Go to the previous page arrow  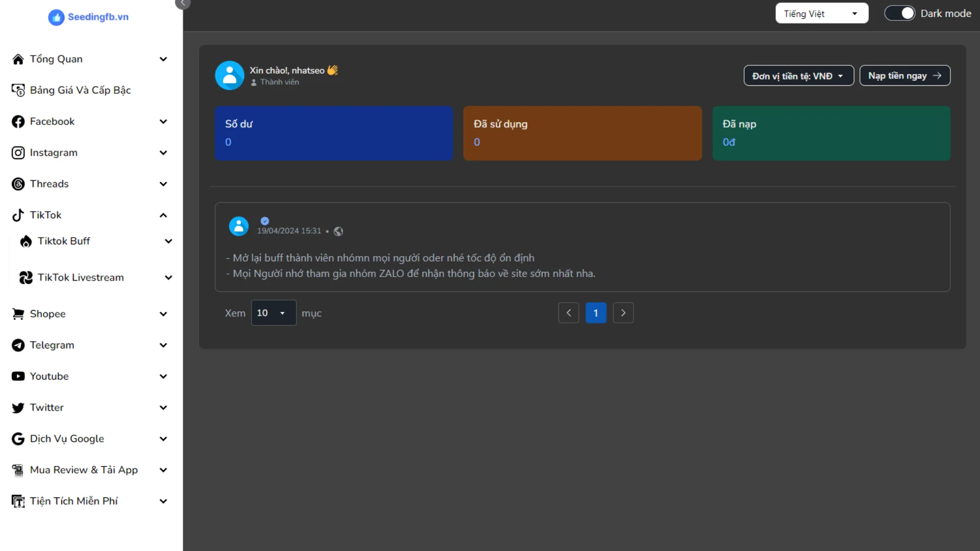coord(569,313)
